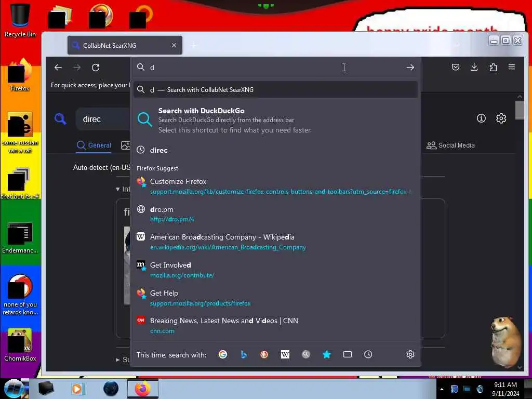Search this time with DuckDuckGo icon

(264, 354)
